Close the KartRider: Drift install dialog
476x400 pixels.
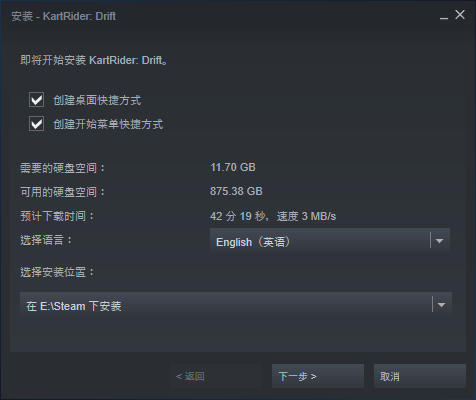pos(460,15)
